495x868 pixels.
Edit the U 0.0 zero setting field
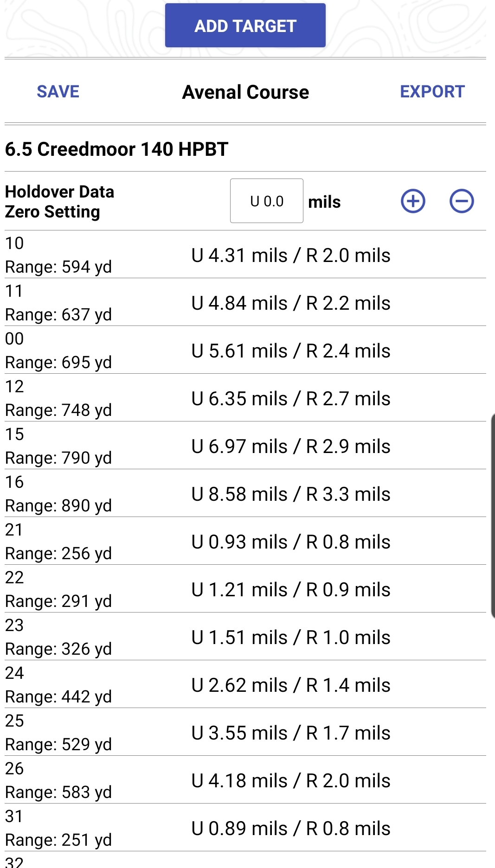point(267,201)
